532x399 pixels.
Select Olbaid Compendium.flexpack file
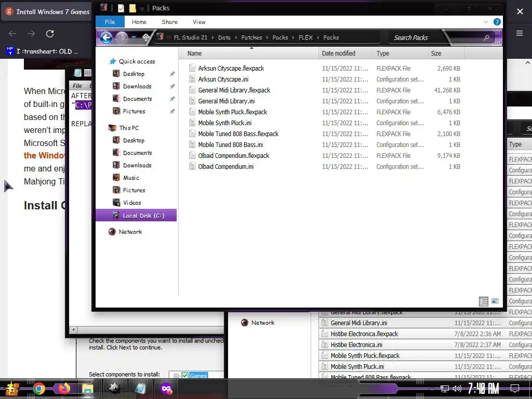point(233,155)
